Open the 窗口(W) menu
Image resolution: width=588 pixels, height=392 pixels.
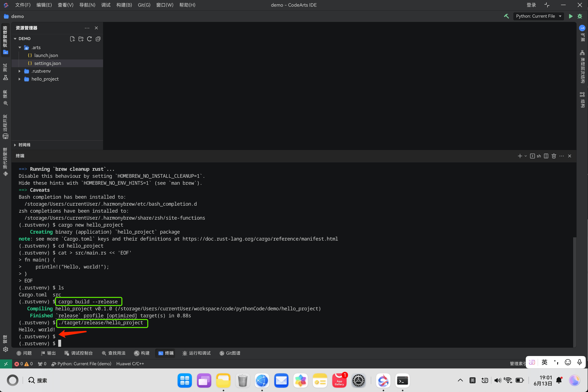(x=165, y=5)
